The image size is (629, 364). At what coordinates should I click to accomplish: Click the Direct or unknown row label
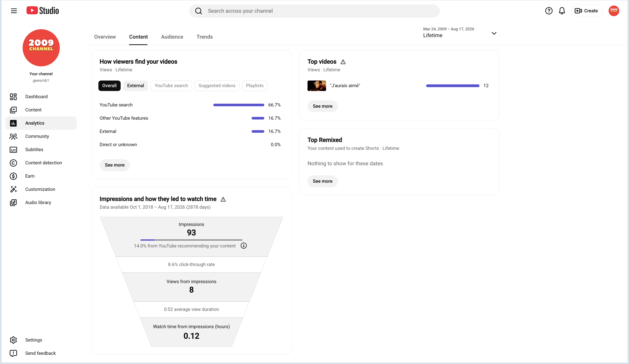(x=118, y=144)
